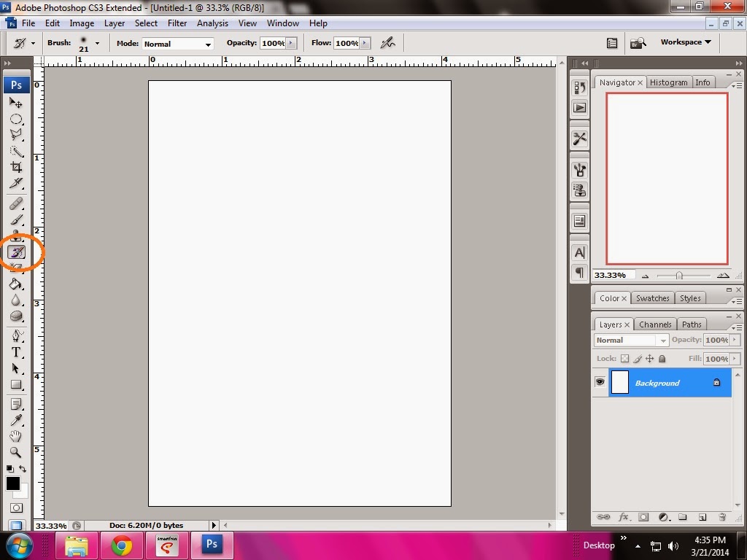Image resolution: width=747 pixels, height=560 pixels.
Task: Open the Brush preset picker dropdown
Action: 97,43
